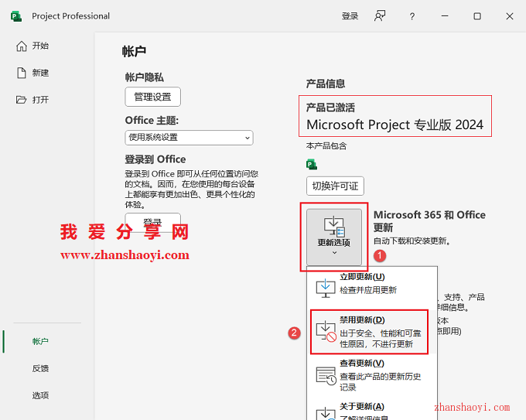526x420 pixels.
Task: Click the Project app logo in title bar
Action: pos(15,16)
